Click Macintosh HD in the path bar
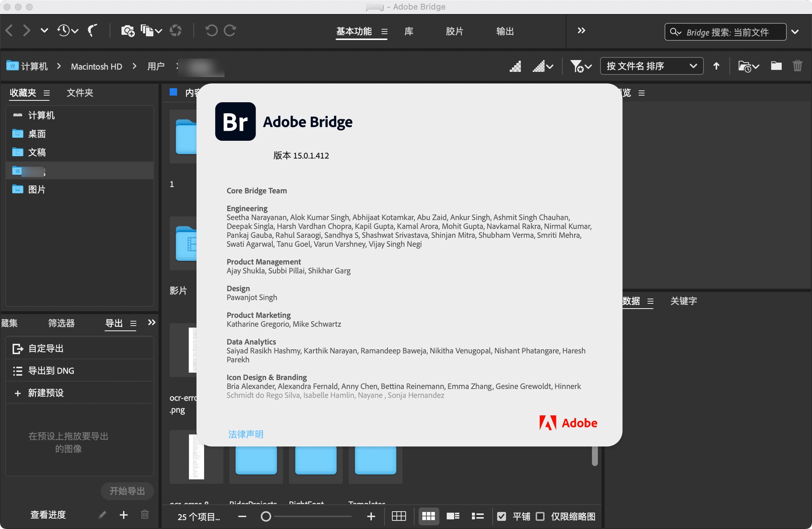 point(97,66)
